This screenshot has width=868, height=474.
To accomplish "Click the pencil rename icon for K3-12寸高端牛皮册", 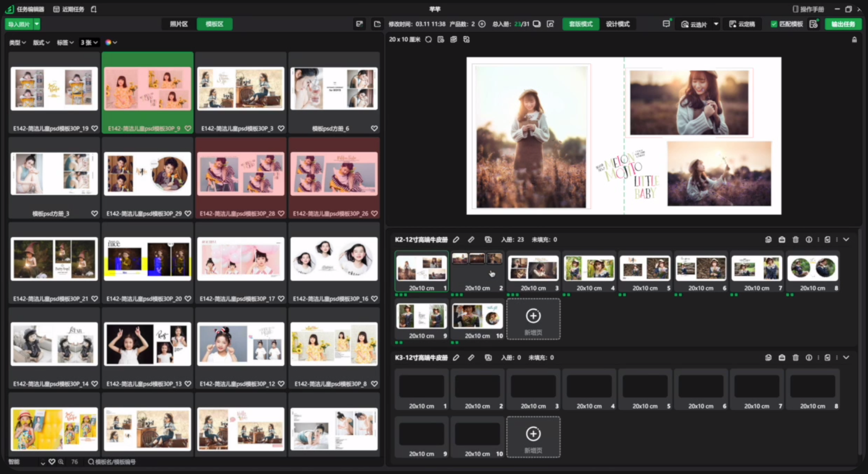I will [x=456, y=357].
